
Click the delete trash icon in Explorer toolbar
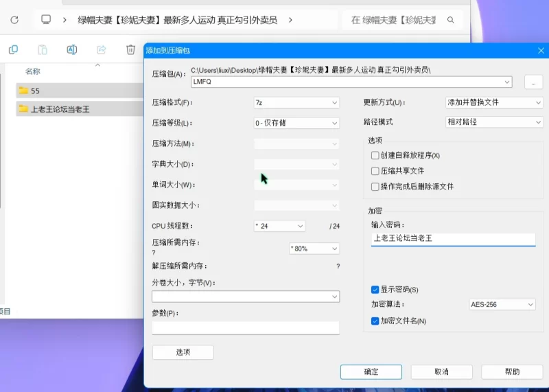(x=130, y=49)
